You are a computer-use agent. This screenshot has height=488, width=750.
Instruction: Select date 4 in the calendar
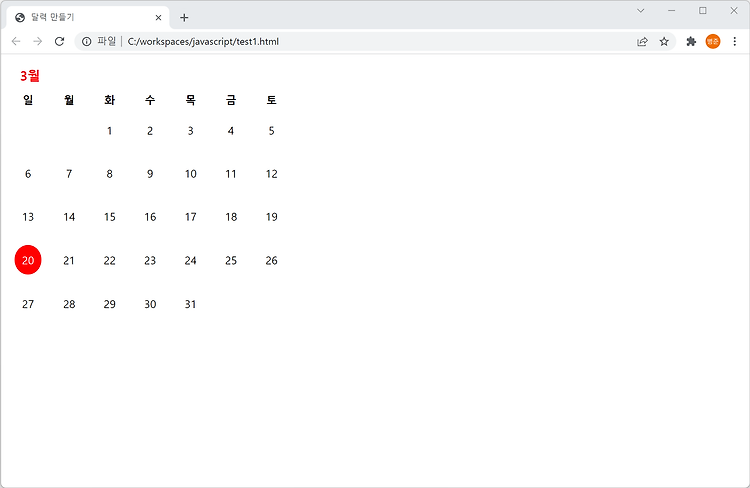pyautogui.click(x=231, y=131)
